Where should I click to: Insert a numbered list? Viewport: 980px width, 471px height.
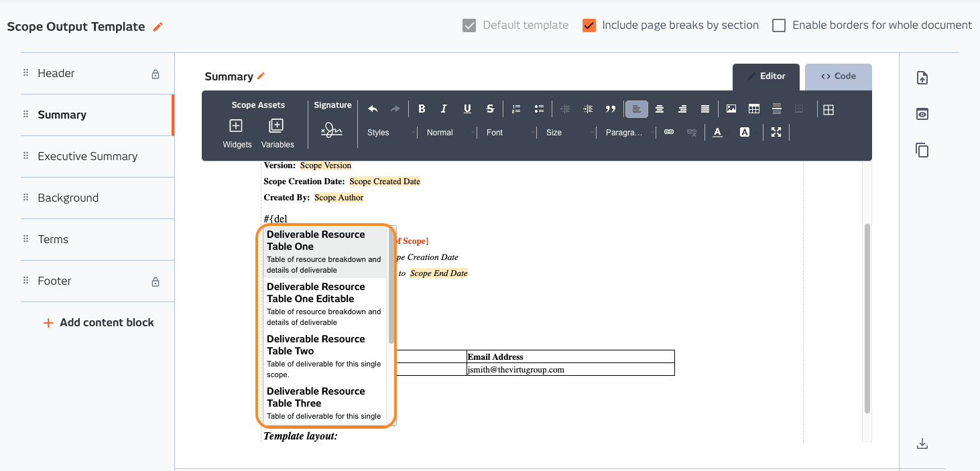[x=516, y=109]
